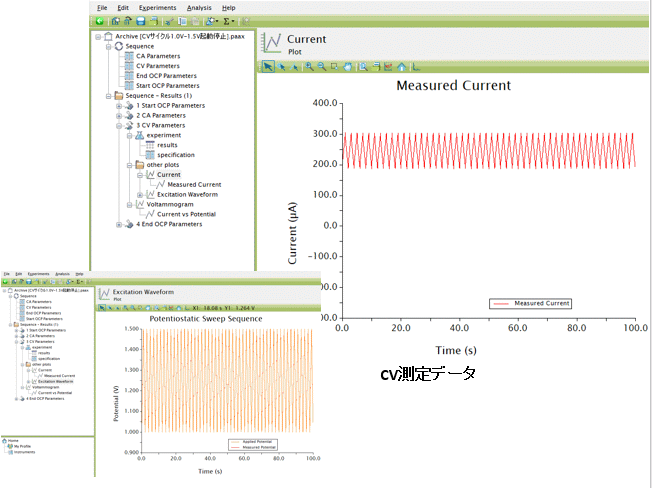Image resolution: width=652 pixels, height=488 pixels.
Task: Click the second pointer tool in Current plot toolbar
Action: [282, 67]
